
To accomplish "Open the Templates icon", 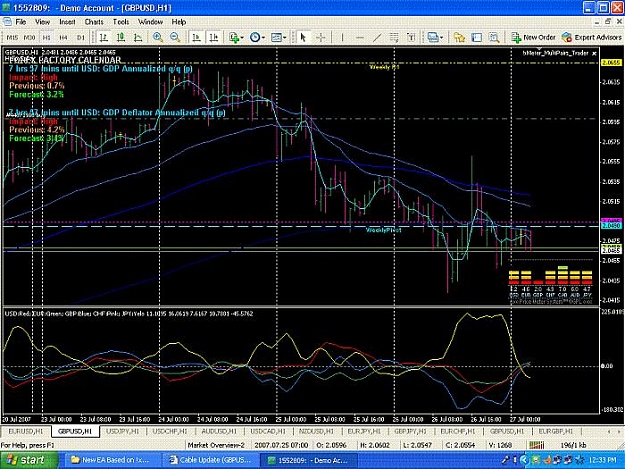I will tap(276, 37).
